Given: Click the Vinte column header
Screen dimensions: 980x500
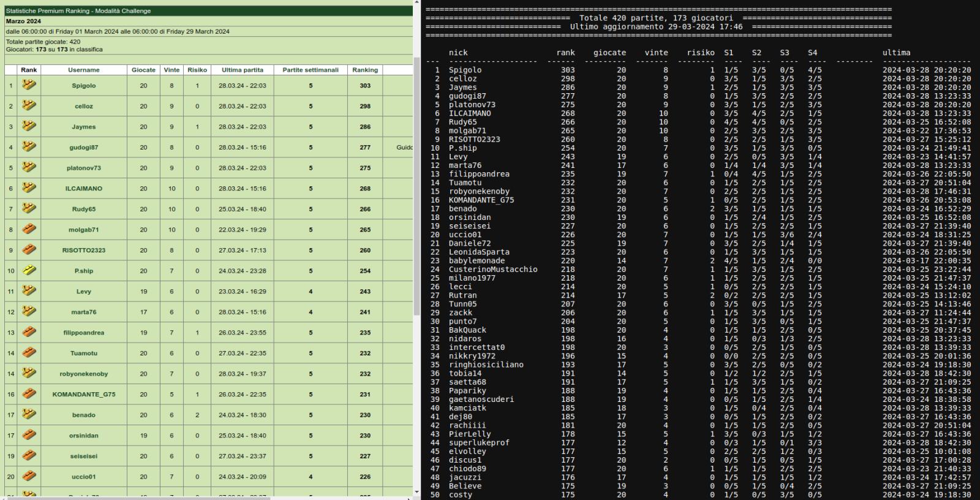Looking at the screenshot, I should 171,70.
